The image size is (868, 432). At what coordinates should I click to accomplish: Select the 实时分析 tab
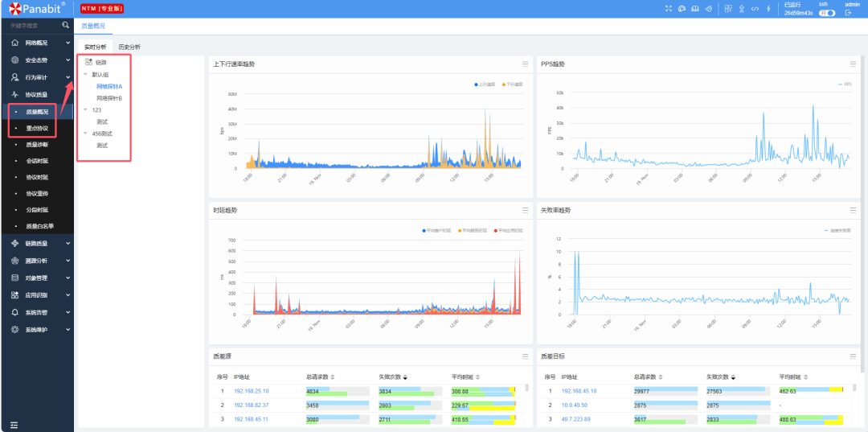(95, 47)
